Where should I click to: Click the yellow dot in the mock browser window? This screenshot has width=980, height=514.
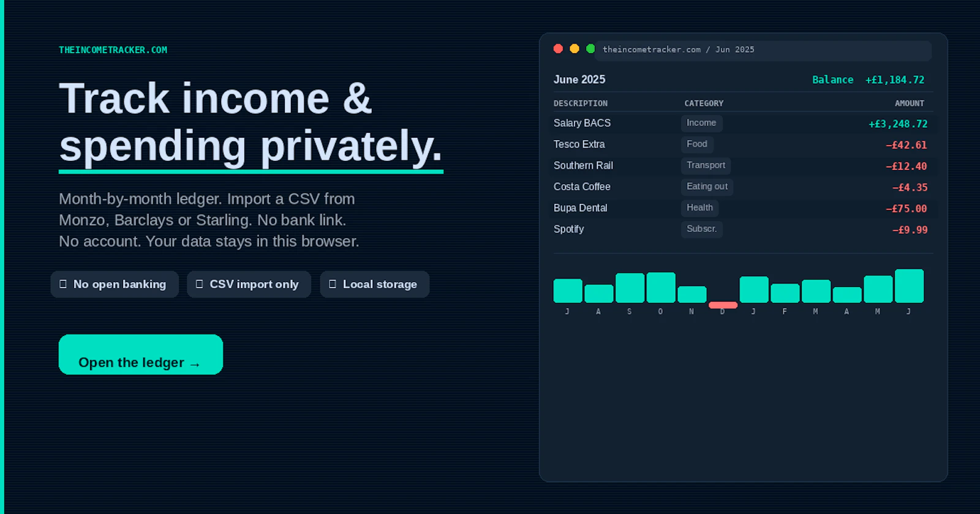(575, 49)
